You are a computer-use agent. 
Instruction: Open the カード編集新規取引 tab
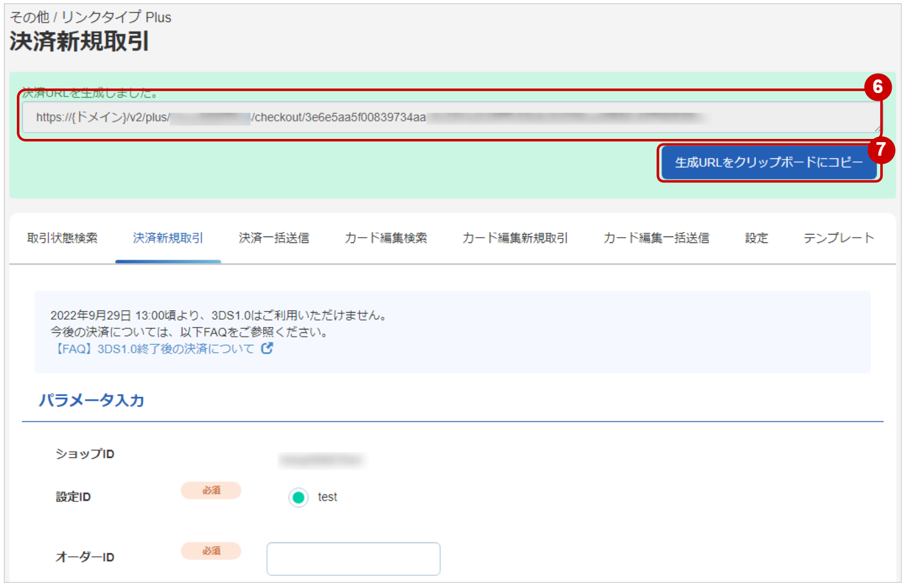pyautogui.click(x=514, y=238)
